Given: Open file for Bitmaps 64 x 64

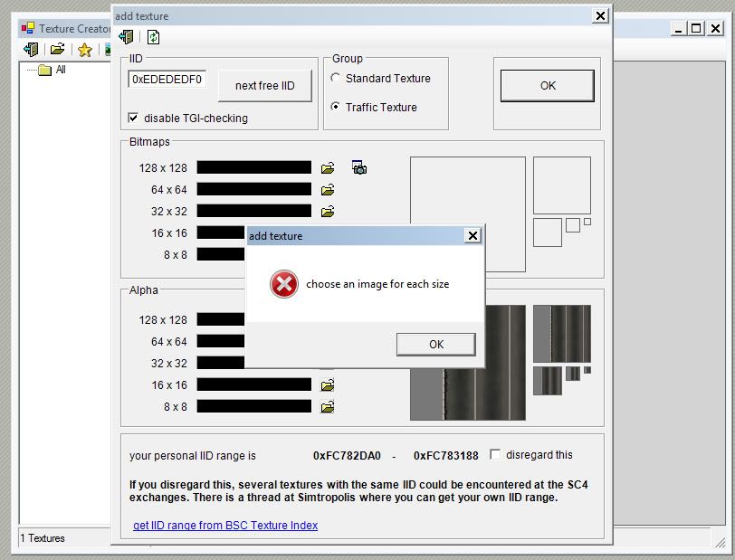Looking at the screenshot, I should 328,189.
